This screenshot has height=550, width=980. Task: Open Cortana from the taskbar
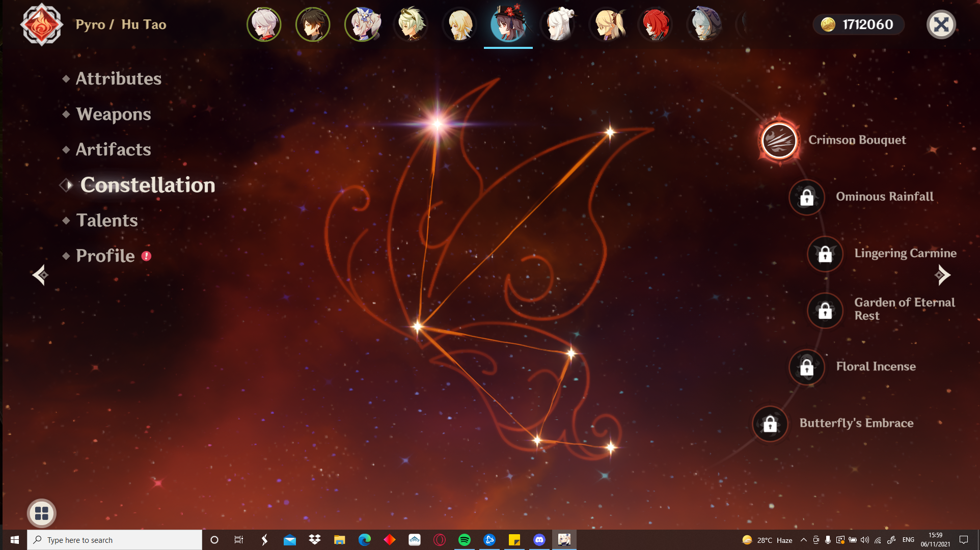(214, 540)
